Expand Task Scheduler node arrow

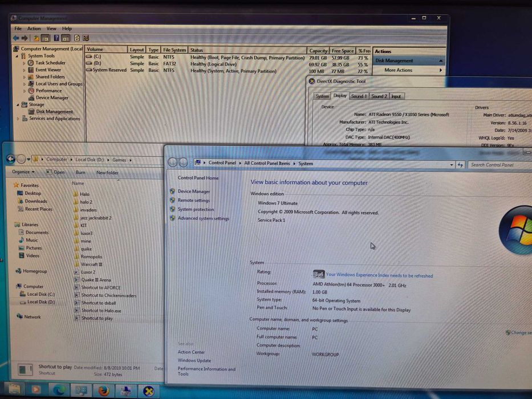coord(24,63)
